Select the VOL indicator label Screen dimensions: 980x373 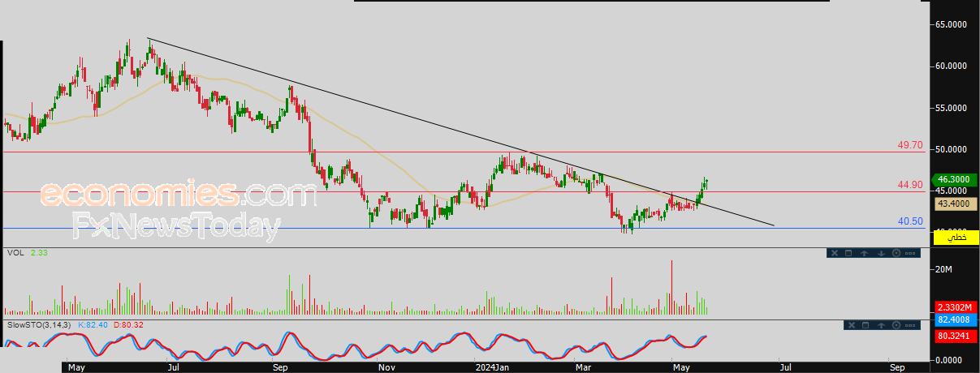pos(15,253)
